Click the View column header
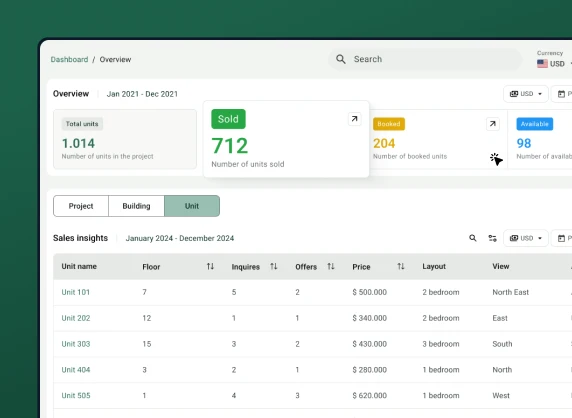Viewport: 572px width, 418px height. [501, 266]
